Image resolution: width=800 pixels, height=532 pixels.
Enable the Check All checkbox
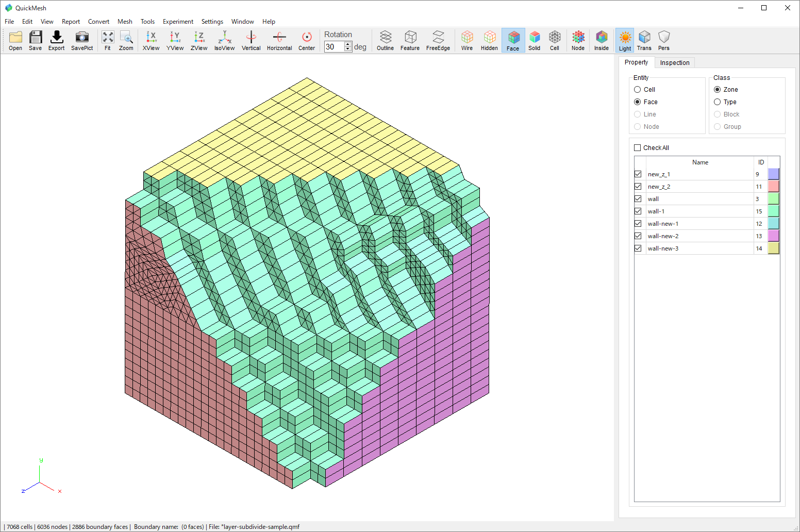[637, 147]
